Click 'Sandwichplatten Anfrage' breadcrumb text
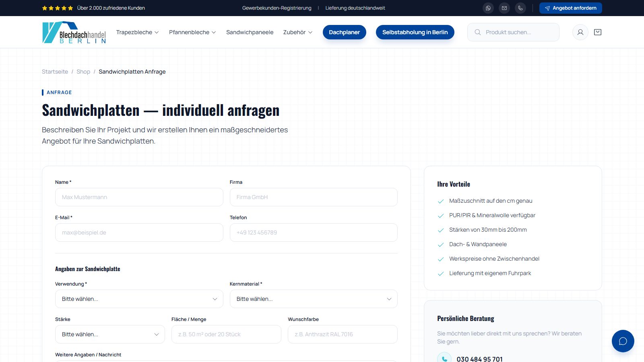 tap(132, 72)
